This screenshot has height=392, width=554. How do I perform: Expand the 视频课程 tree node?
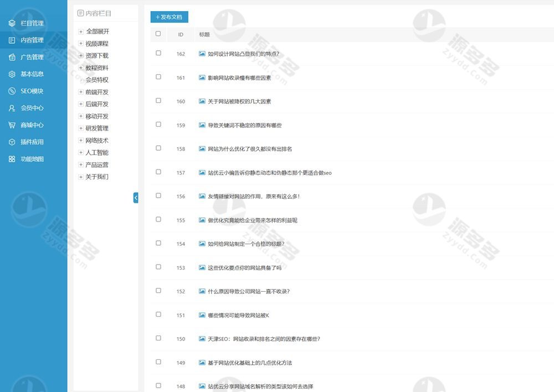[x=81, y=44]
